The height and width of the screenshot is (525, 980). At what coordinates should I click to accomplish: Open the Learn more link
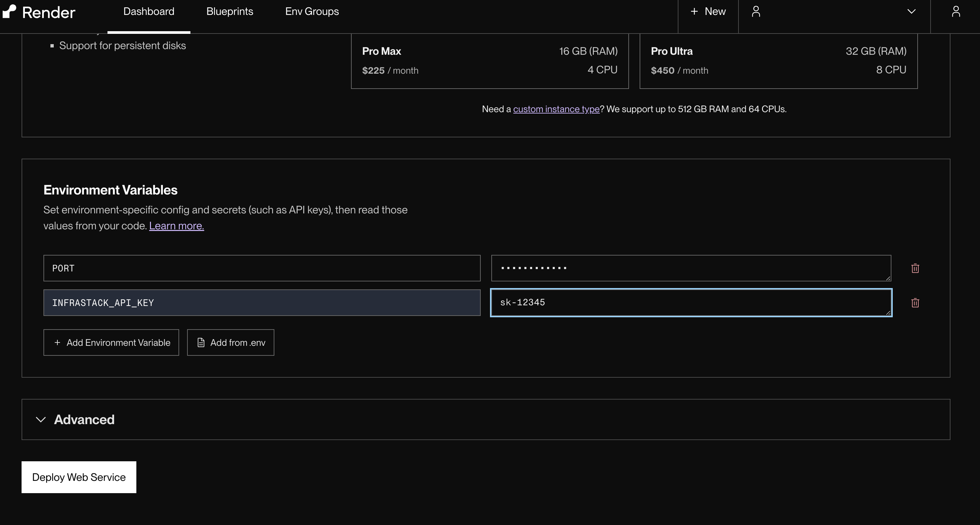point(176,226)
